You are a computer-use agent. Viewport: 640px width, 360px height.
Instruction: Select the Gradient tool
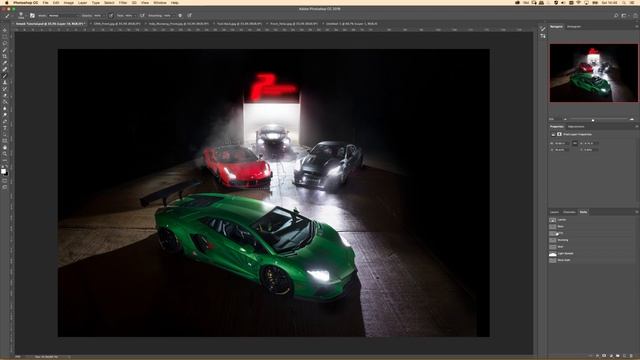[5, 102]
